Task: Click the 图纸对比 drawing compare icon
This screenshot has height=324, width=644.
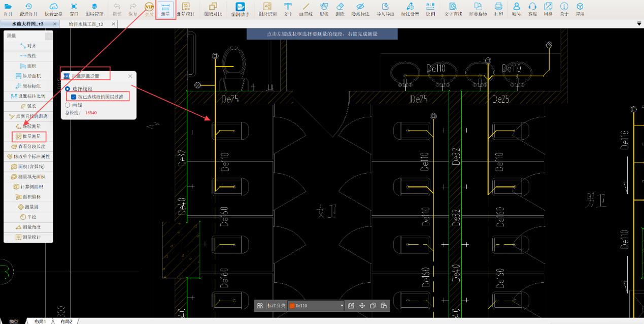Action: [x=213, y=9]
